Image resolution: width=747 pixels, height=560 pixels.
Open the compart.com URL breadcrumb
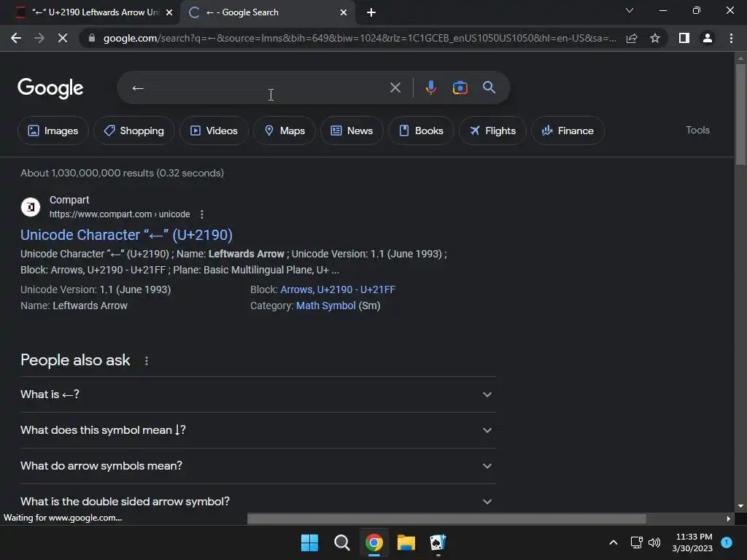120,214
